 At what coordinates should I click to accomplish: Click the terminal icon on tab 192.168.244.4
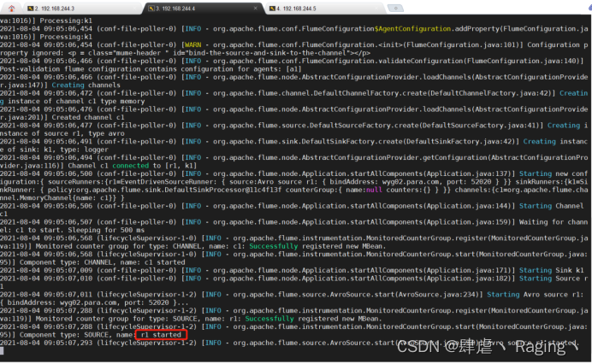click(151, 9)
